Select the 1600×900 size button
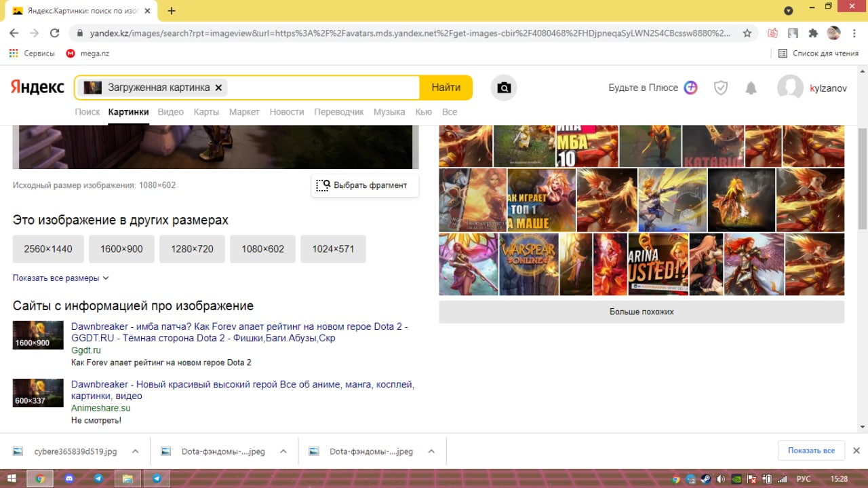Viewport: 868px width, 488px height. [121, 249]
